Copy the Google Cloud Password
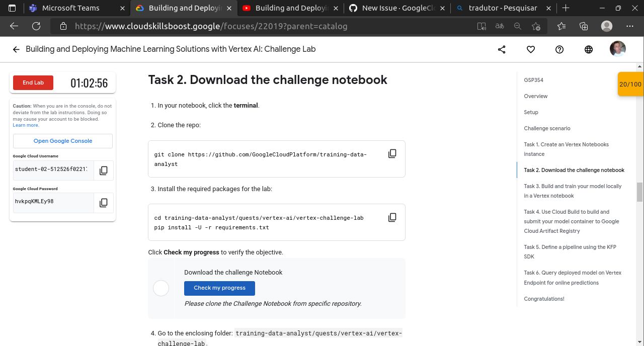Viewport: 644px width, 346px height. (x=103, y=203)
